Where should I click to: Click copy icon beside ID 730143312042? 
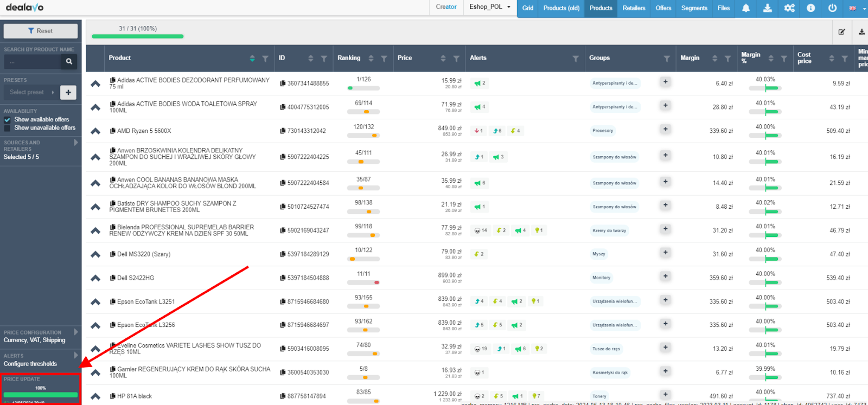pyautogui.click(x=283, y=131)
